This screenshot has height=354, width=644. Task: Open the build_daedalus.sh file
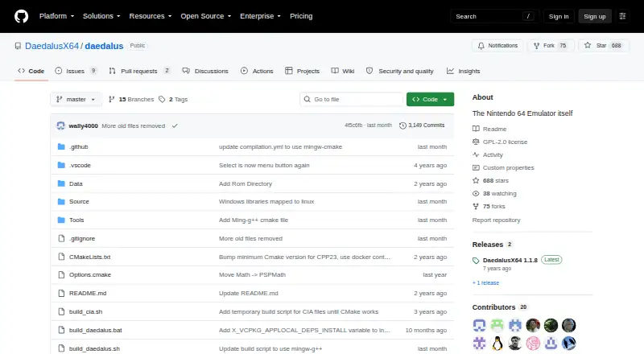point(94,348)
